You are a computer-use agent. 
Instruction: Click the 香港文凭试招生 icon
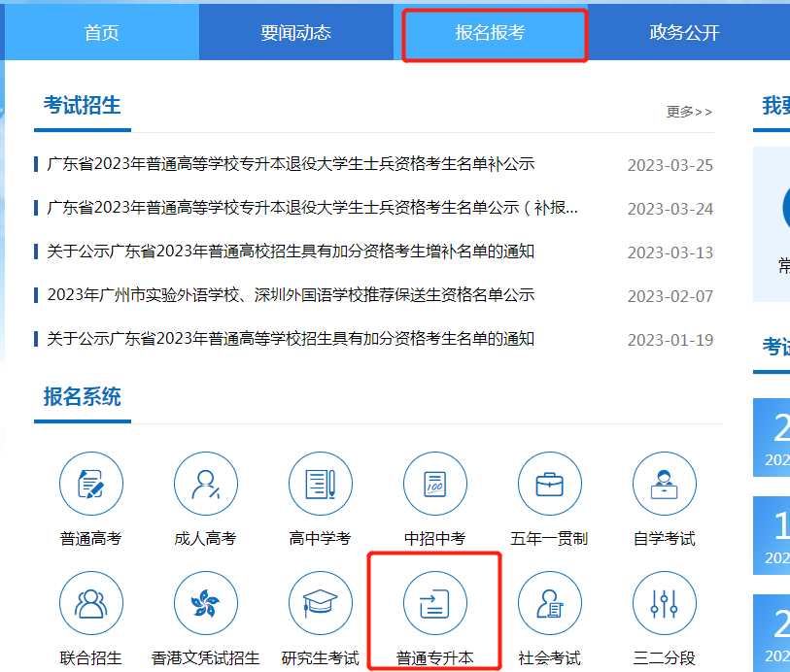click(x=206, y=602)
